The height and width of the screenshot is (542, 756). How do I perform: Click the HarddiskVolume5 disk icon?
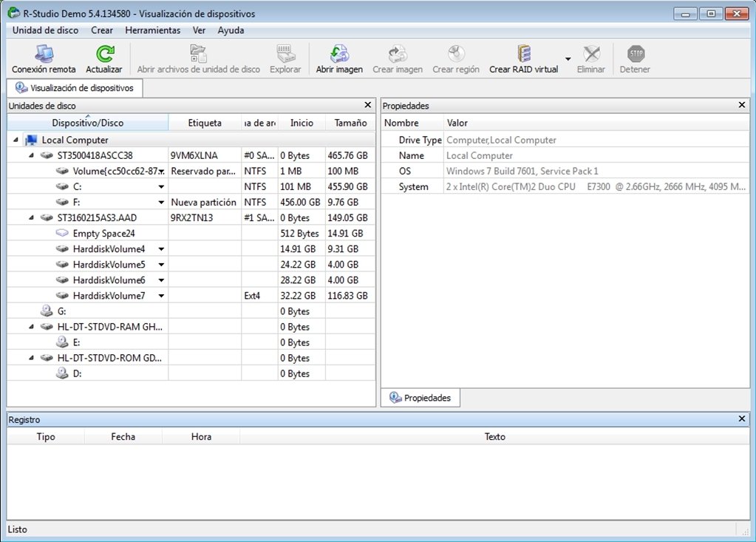(62, 264)
